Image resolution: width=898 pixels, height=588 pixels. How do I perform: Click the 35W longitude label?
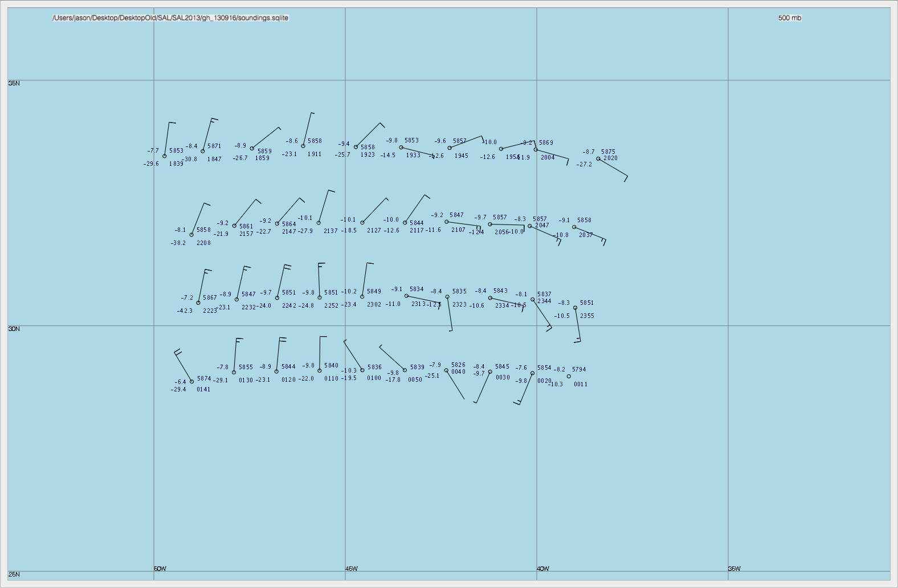734,569
